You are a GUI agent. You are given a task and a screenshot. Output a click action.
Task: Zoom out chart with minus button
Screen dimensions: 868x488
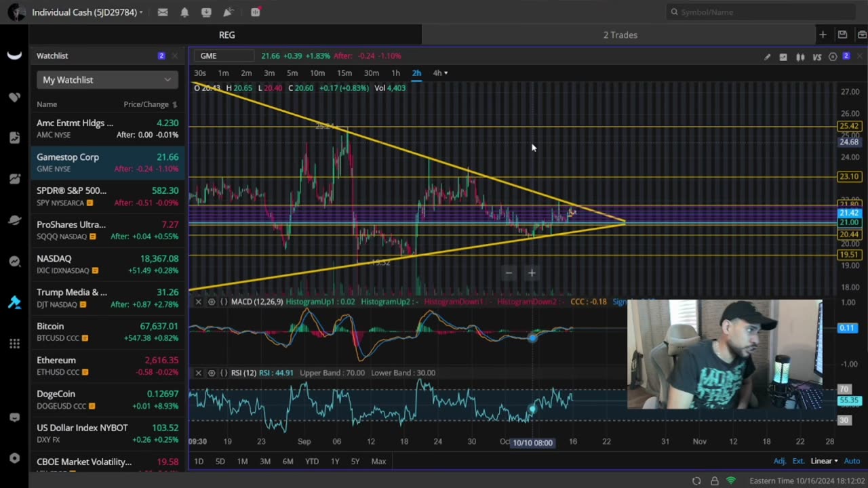(509, 273)
